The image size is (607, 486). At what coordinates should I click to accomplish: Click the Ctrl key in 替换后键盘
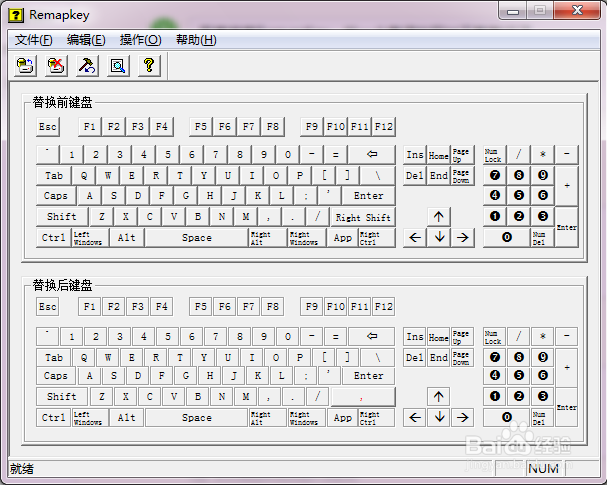[53, 418]
